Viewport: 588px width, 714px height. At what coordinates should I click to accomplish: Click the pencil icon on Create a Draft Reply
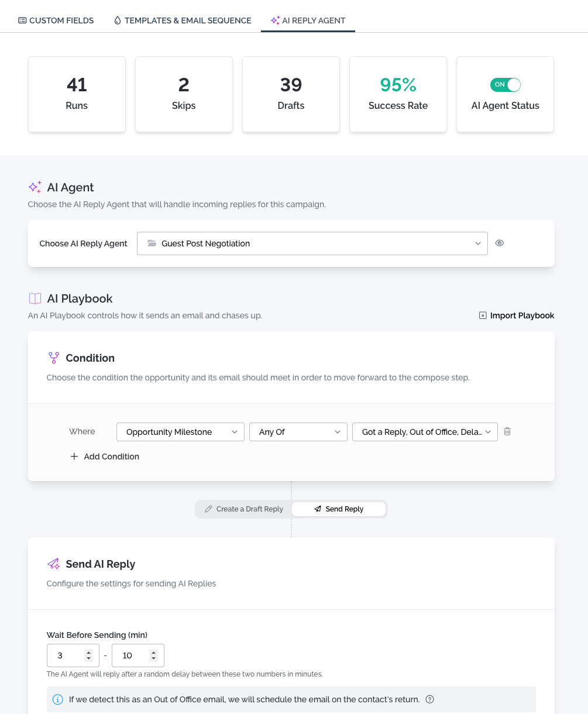click(x=208, y=509)
